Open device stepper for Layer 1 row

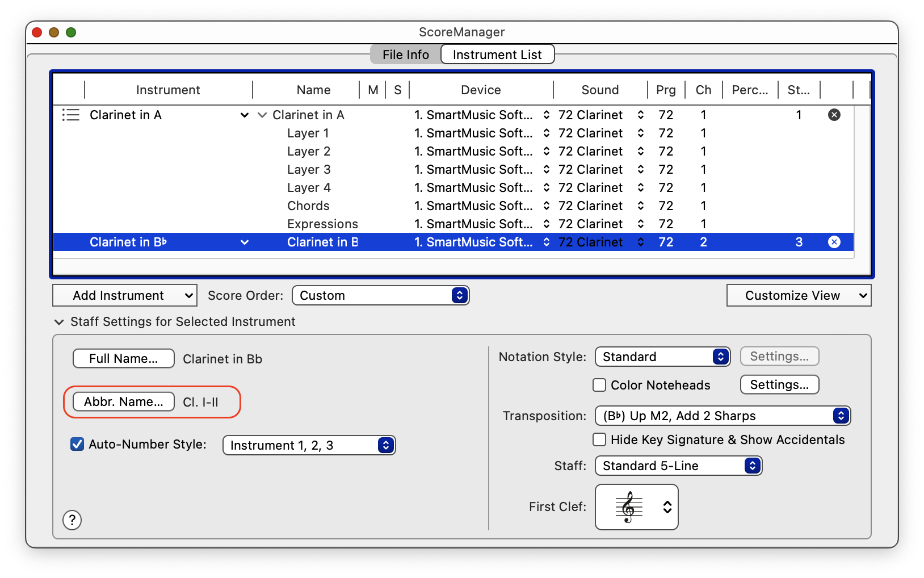546,133
